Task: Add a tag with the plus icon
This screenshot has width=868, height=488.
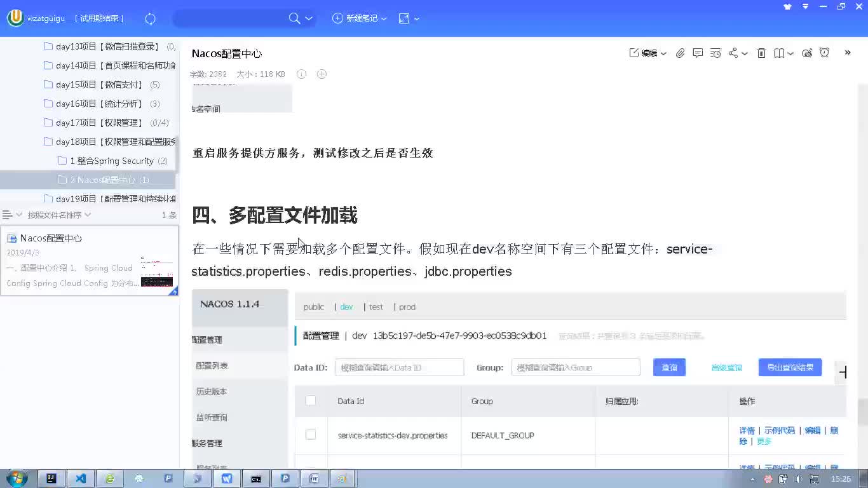Action: click(322, 74)
